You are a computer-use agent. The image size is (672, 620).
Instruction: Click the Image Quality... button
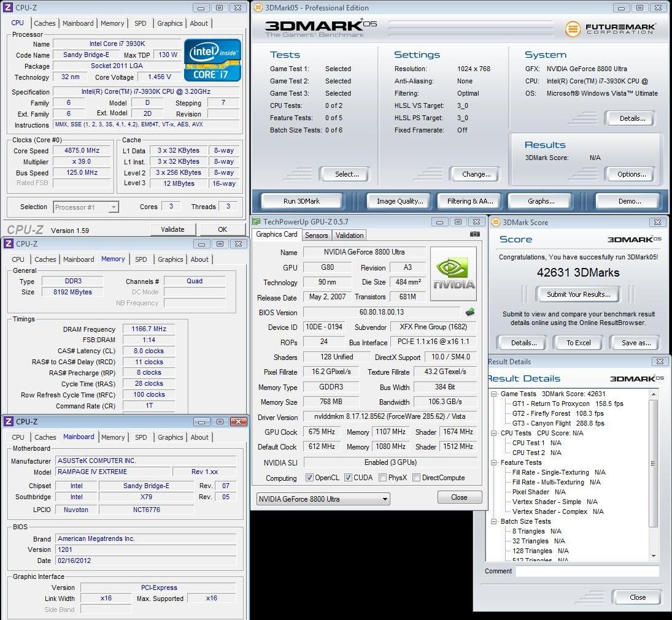pyautogui.click(x=400, y=201)
